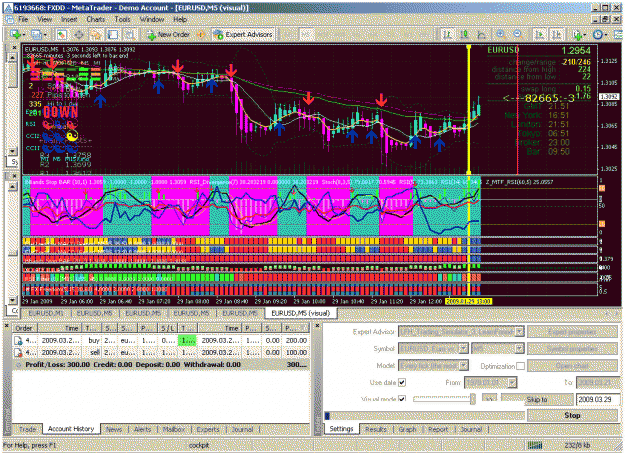The width and height of the screenshot is (625, 453).
Task: Open the Window menu
Action: 152,19
